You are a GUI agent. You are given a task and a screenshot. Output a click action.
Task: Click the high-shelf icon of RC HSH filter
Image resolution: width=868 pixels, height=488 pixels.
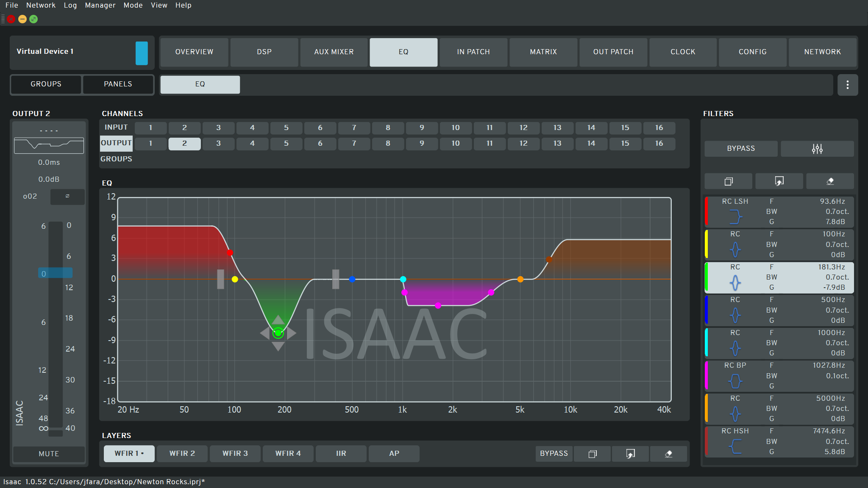coord(735,446)
